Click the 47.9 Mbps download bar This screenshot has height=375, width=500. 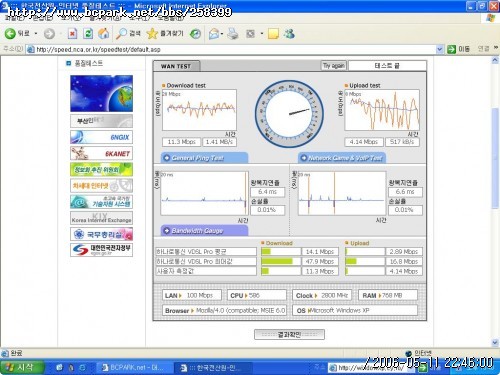pos(281,261)
